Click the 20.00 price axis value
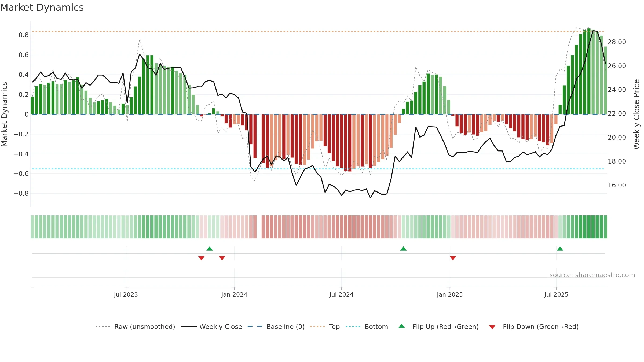This screenshot has width=644, height=362. (x=617, y=137)
